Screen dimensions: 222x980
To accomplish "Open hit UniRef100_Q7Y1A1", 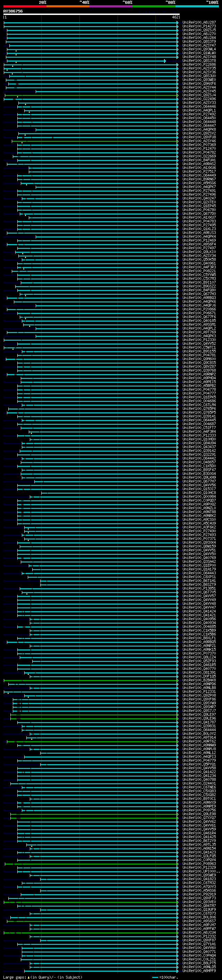I will tap(199, 944).
